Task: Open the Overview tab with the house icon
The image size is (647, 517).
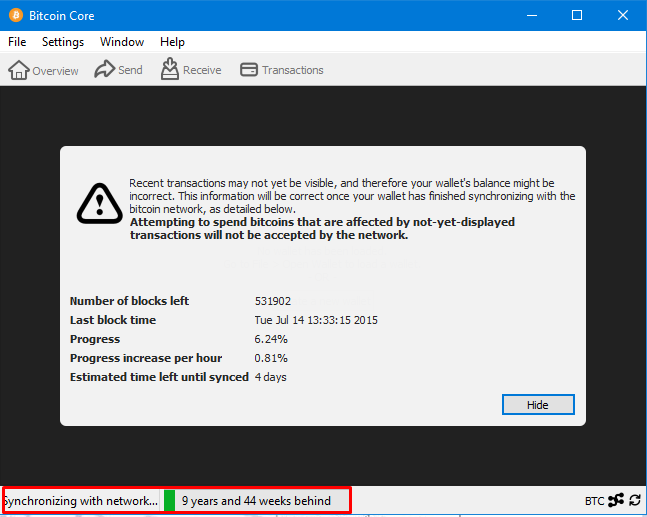Action: pos(43,70)
